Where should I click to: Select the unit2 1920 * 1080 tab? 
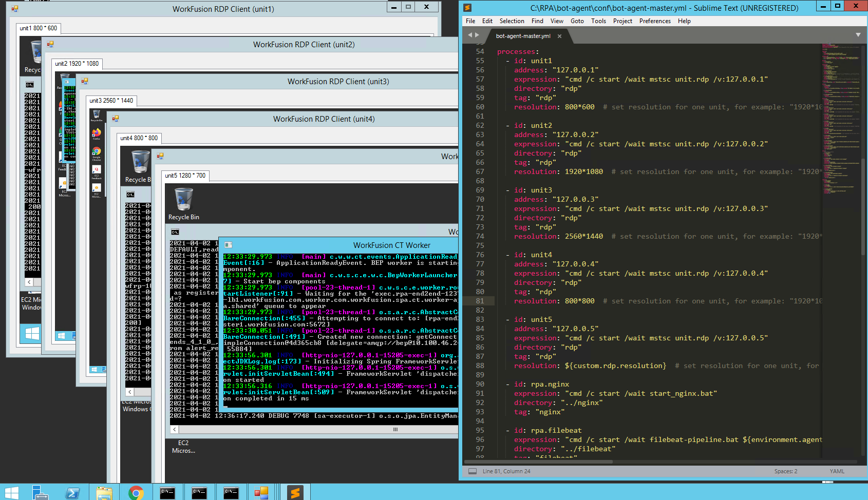(x=77, y=64)
